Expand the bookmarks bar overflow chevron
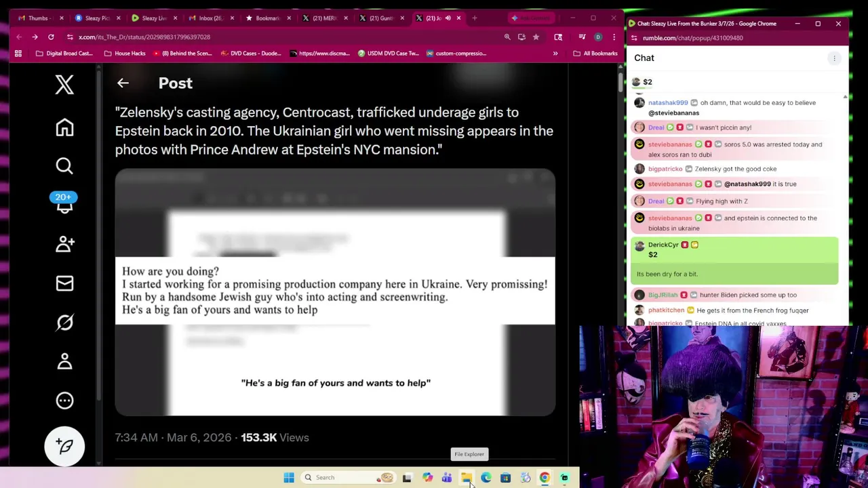 click(555, 54)
